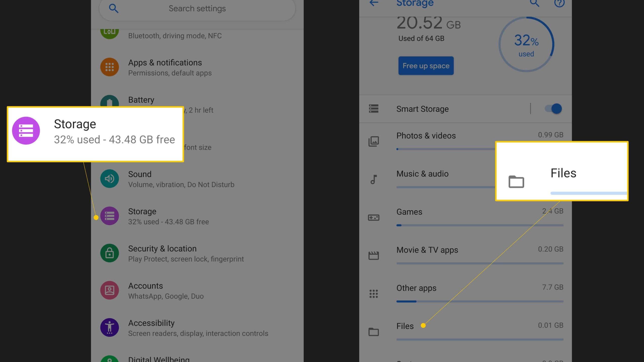
Task: Tap the teal Sound speaker icon
Action: pyautogui.click(x=109, y=179)
